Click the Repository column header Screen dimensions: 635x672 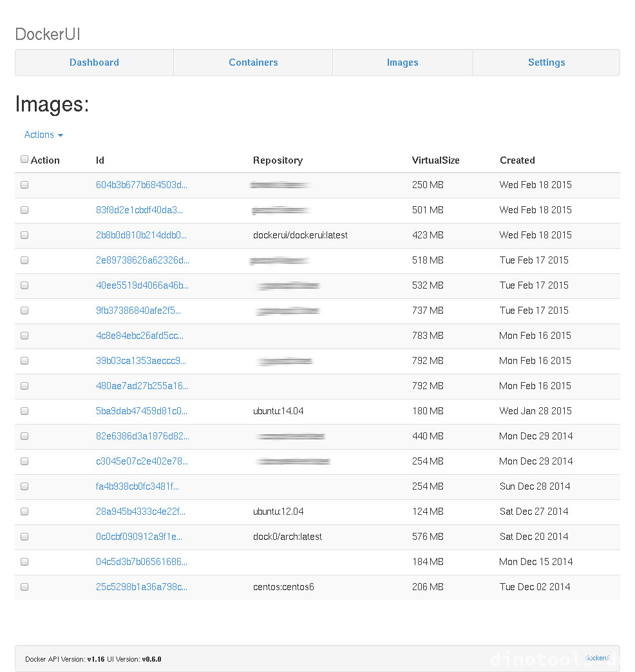coord(278,160)
